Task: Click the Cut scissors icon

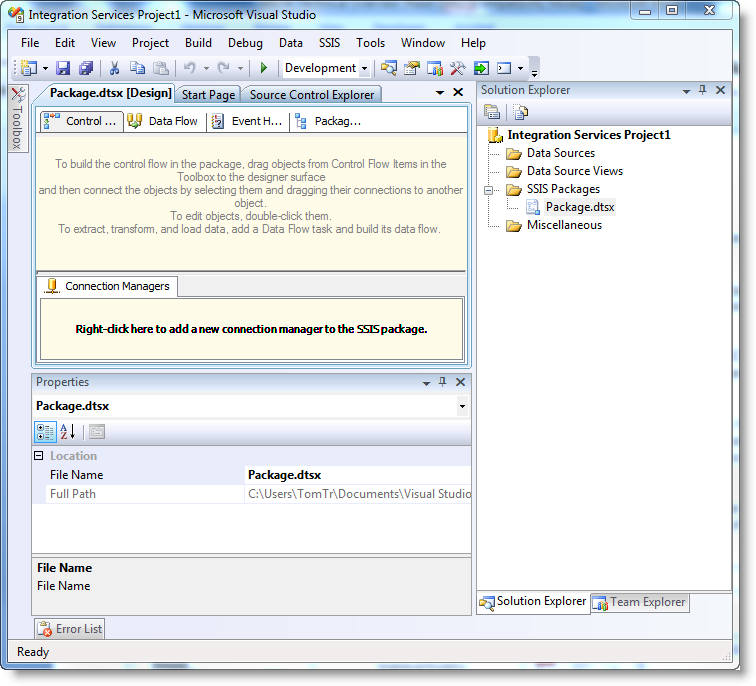Action: (114, 68)
